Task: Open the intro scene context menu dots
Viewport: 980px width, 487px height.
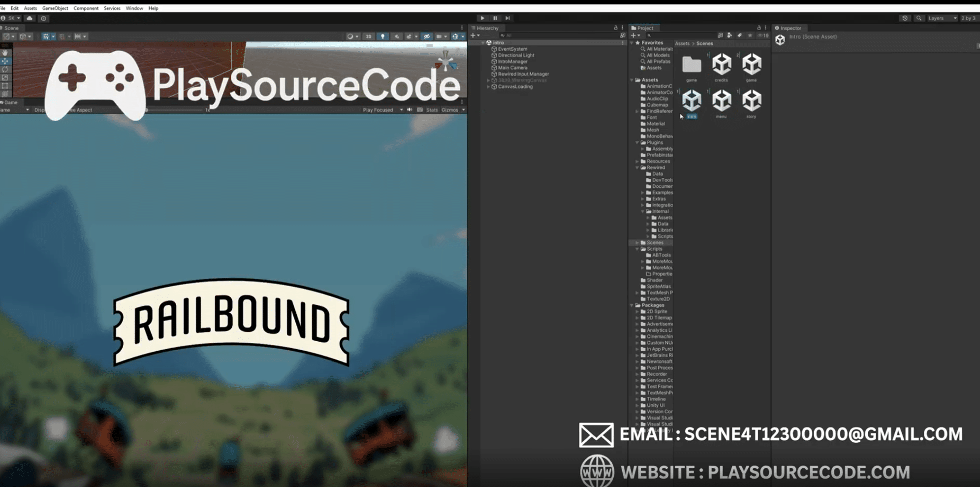Action: click(623, 43)
